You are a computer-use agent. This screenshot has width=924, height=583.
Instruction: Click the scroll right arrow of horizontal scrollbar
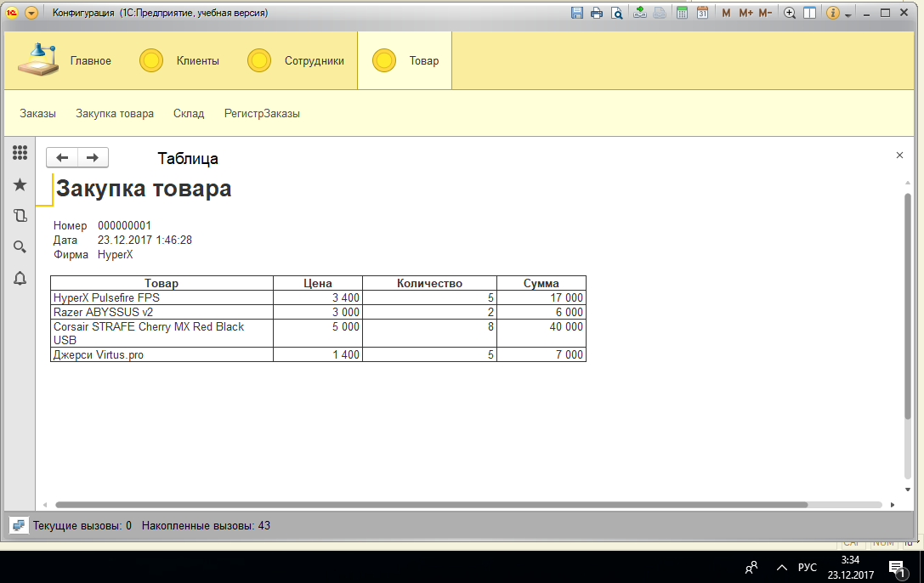click(893, 505)
